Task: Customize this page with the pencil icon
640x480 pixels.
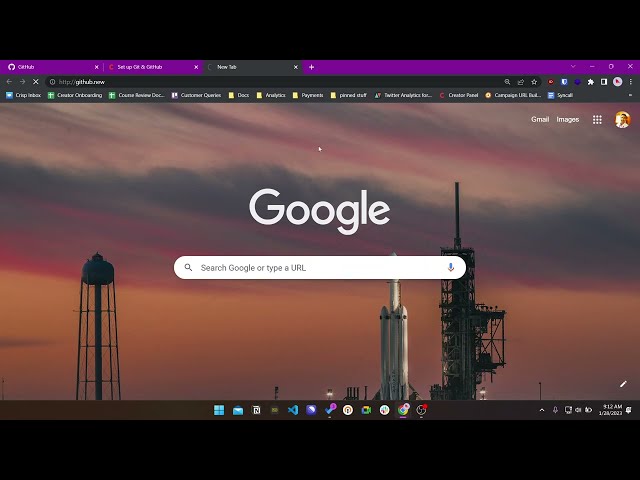Action: pos(623,384)
